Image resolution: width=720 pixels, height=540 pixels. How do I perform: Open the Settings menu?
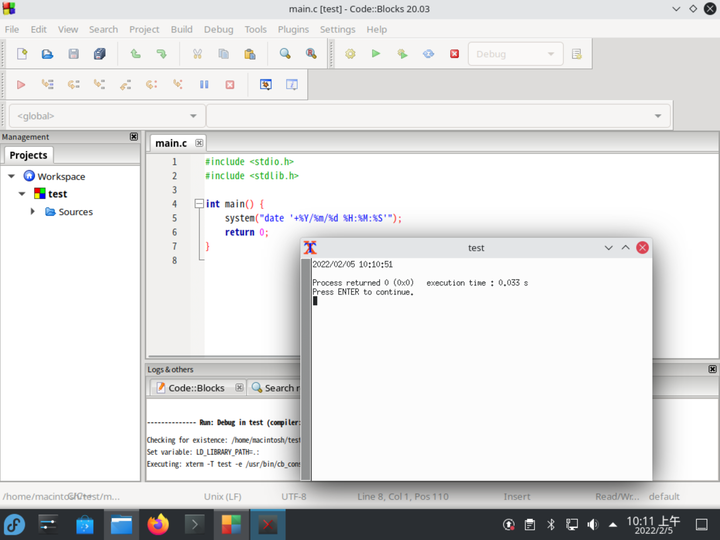click(x=338, y=29)
